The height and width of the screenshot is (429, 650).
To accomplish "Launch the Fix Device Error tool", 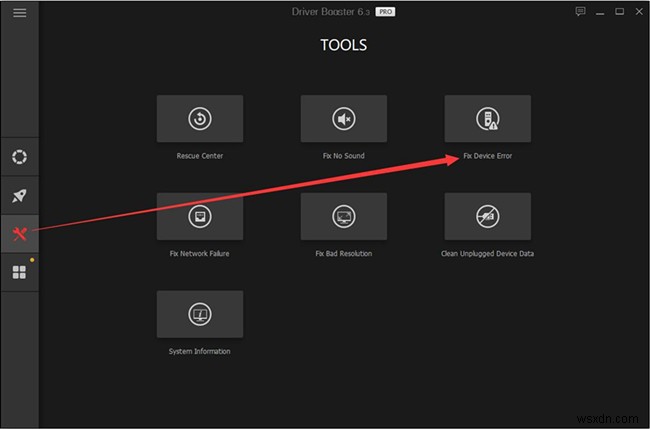I will coord(488,119).
